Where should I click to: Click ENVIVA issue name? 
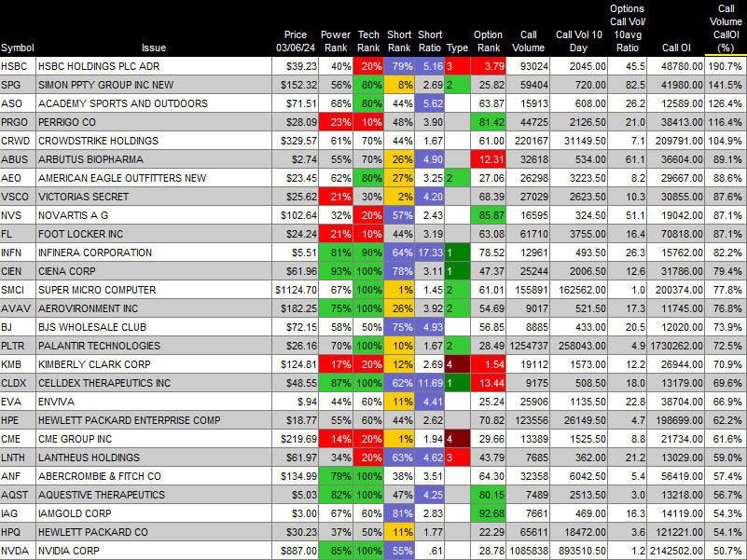56,402
